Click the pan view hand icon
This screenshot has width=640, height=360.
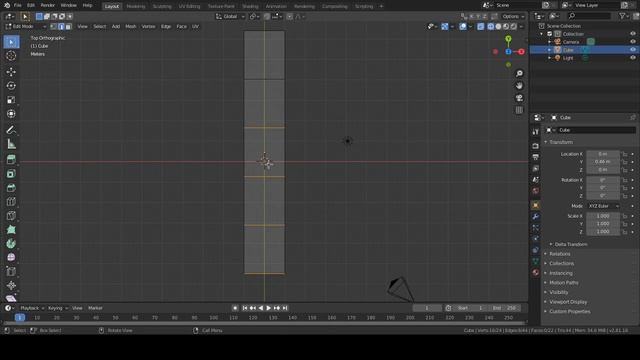[x=519, y=86]
